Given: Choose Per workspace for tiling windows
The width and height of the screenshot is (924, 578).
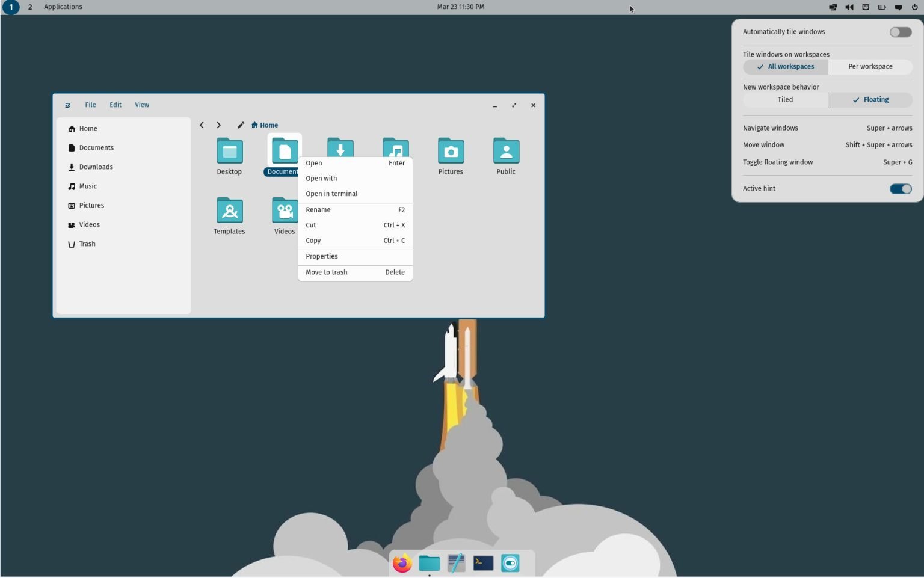Looking at the screenshot, I should tap(870, 66).
